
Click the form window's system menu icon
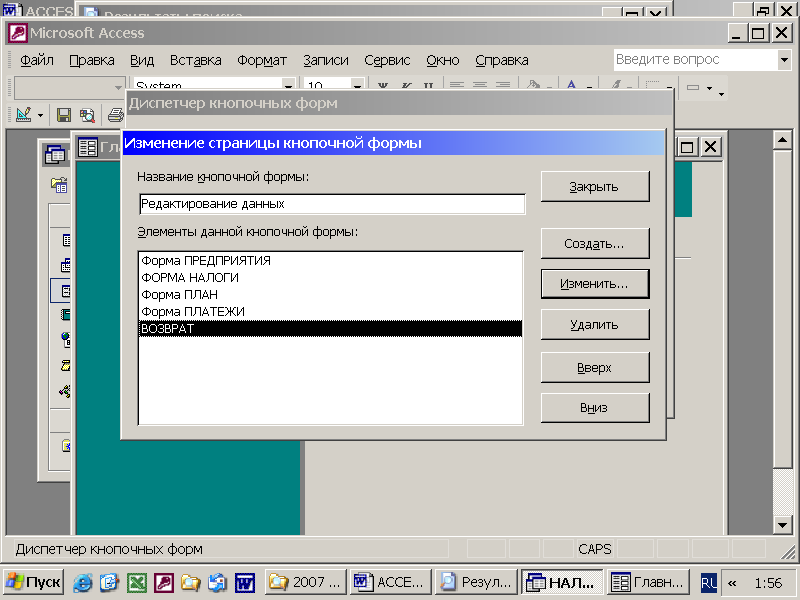click(88, 147)
